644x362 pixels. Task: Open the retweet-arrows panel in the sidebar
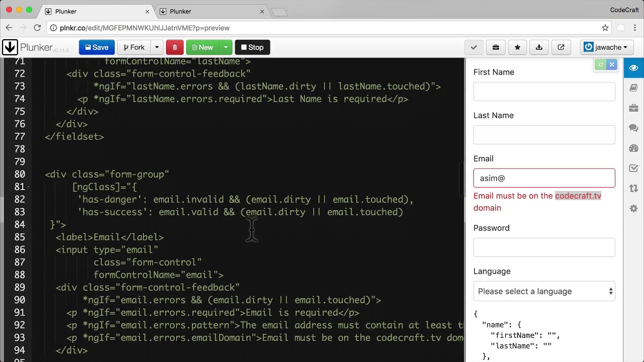[633, 189]
